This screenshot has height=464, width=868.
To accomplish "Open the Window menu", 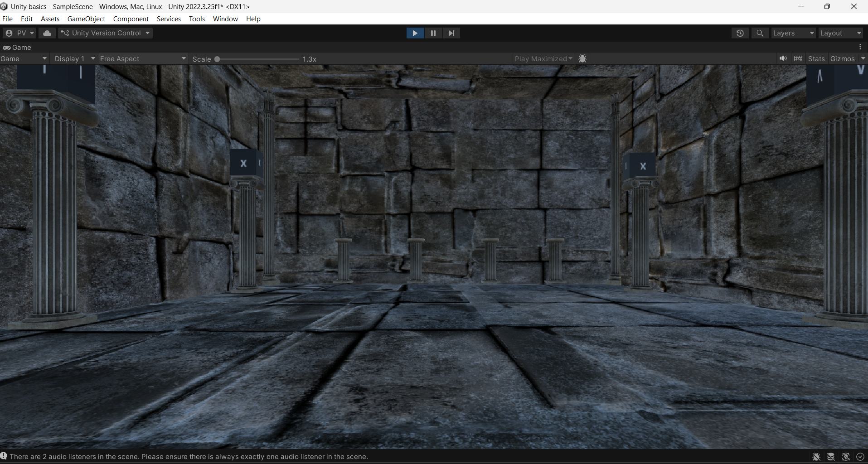I will [x=225, y=19].
